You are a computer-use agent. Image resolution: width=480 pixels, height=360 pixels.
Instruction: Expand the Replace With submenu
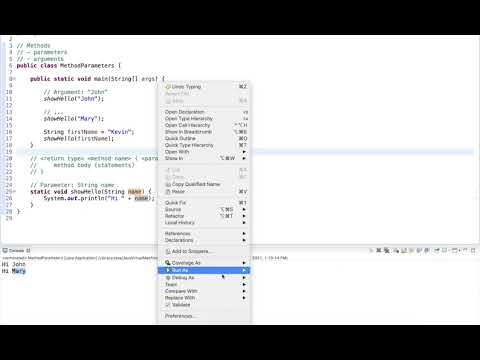click(204, 298)
